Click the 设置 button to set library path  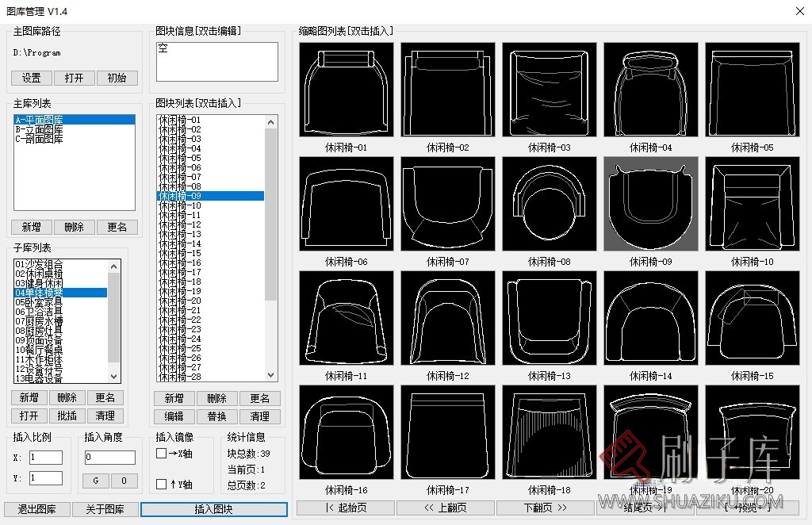[31, 78]
